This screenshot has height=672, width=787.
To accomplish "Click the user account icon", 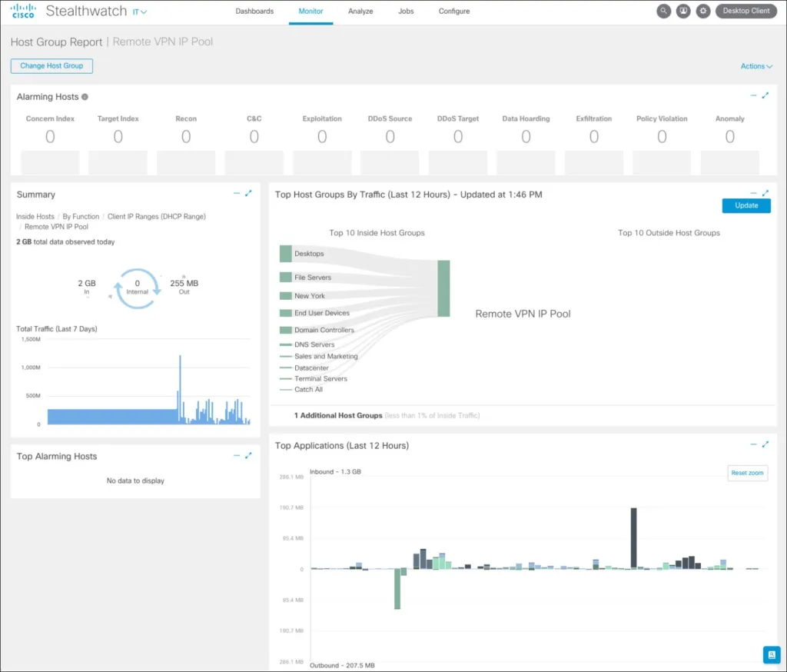I will [x=683, y=11].
